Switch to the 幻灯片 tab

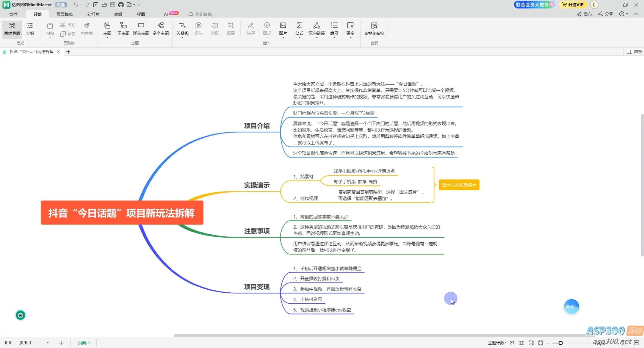coord(93,14)
